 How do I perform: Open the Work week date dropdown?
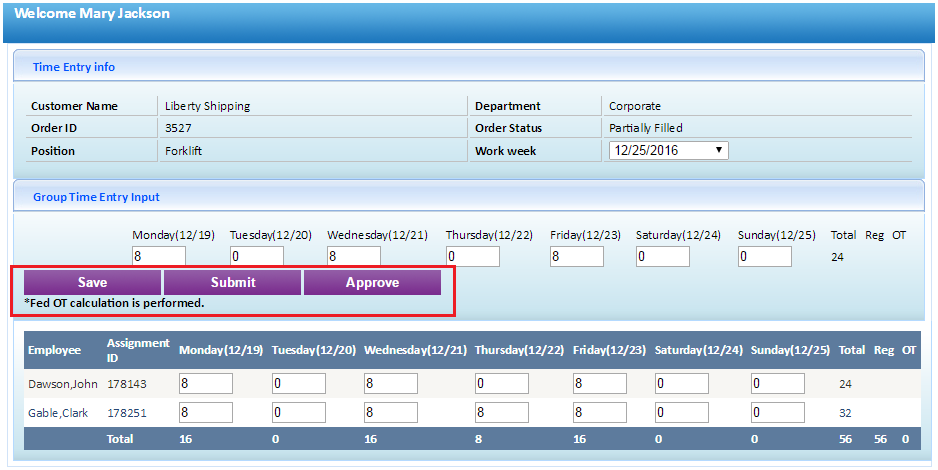[x=668, y=150]
